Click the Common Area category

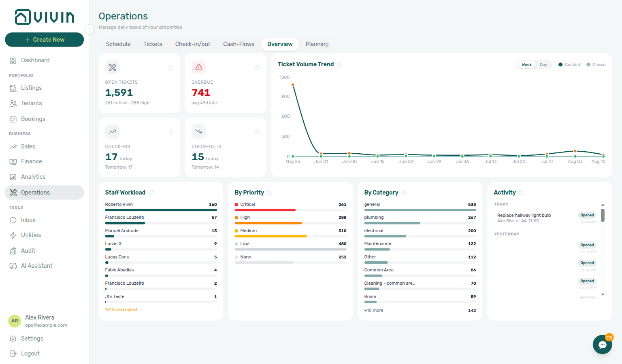420,272
